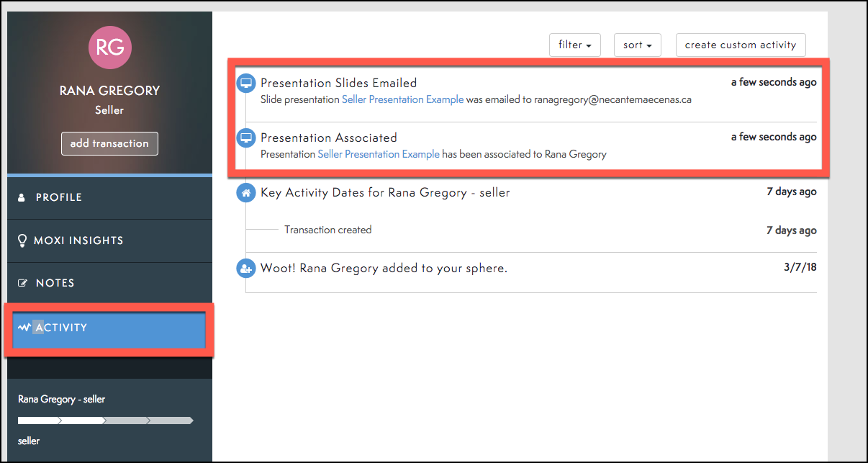Screen dimensions: 868x463
Task: Open the filter dropdown
Action: pos(574,45)
